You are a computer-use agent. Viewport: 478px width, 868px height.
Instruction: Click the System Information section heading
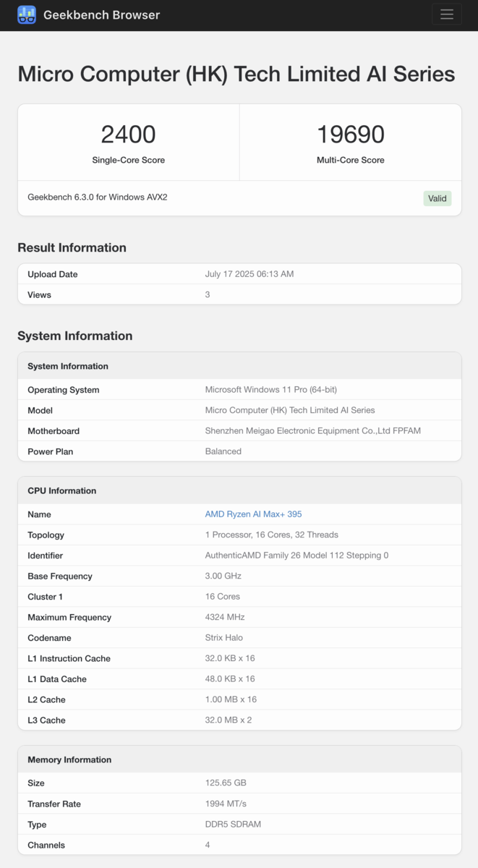click(x=75, y=336)
